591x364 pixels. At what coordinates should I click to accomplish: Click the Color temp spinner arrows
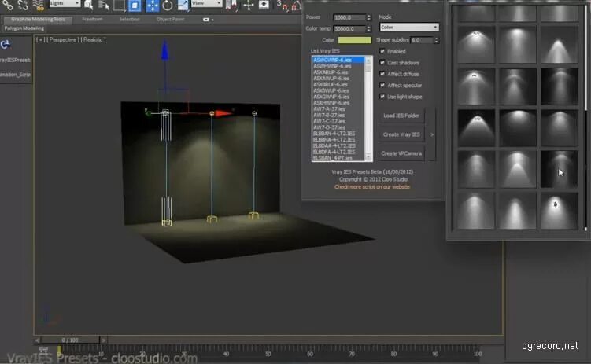tap(368, 28)
